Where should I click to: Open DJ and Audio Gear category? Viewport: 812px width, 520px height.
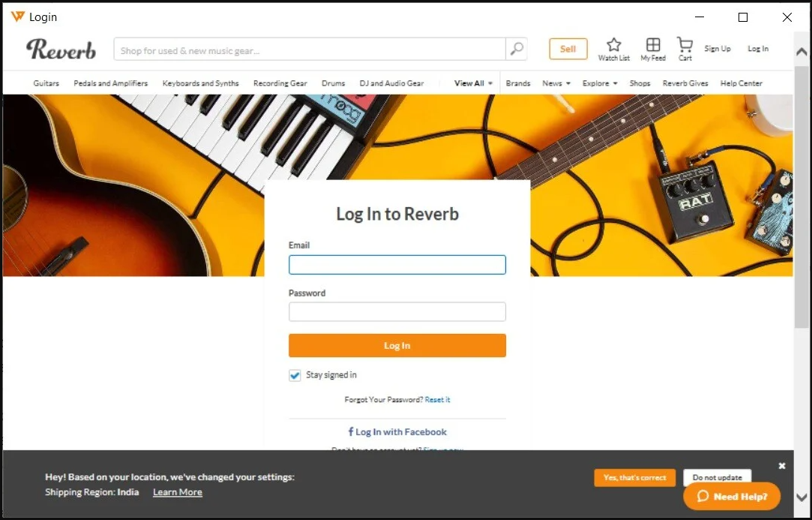[391, 83]
